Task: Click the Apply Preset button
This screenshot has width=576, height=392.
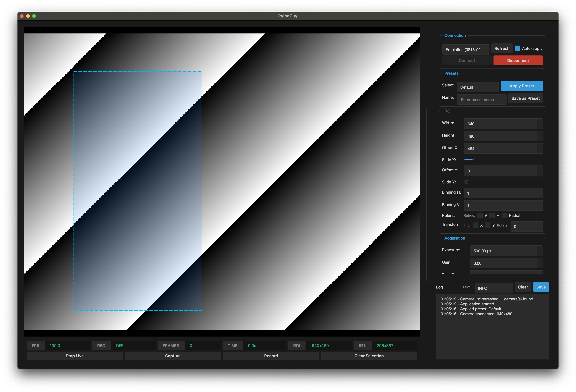Action: coord(522,86)
